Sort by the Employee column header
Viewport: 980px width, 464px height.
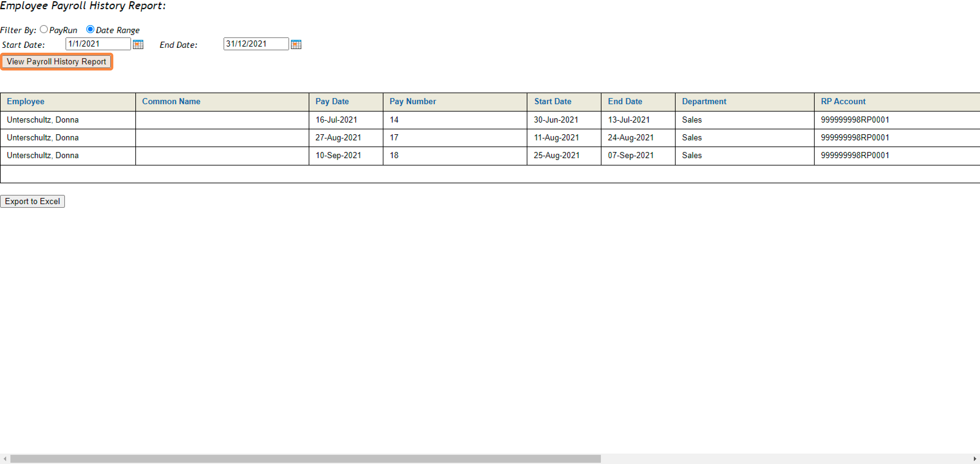click(25, 101)
